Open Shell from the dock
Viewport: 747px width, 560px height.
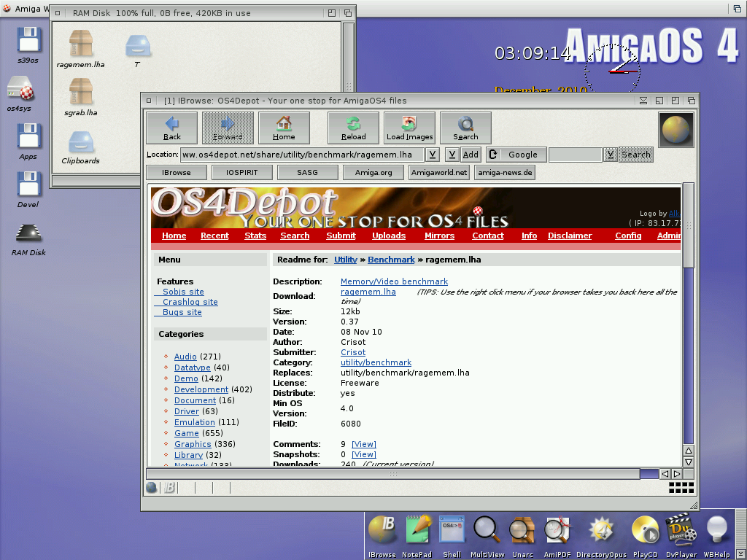[x=452, y=537]
